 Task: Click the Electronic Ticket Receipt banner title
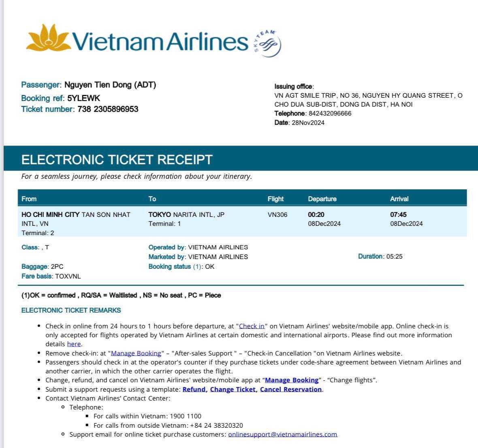pos(117,160)
